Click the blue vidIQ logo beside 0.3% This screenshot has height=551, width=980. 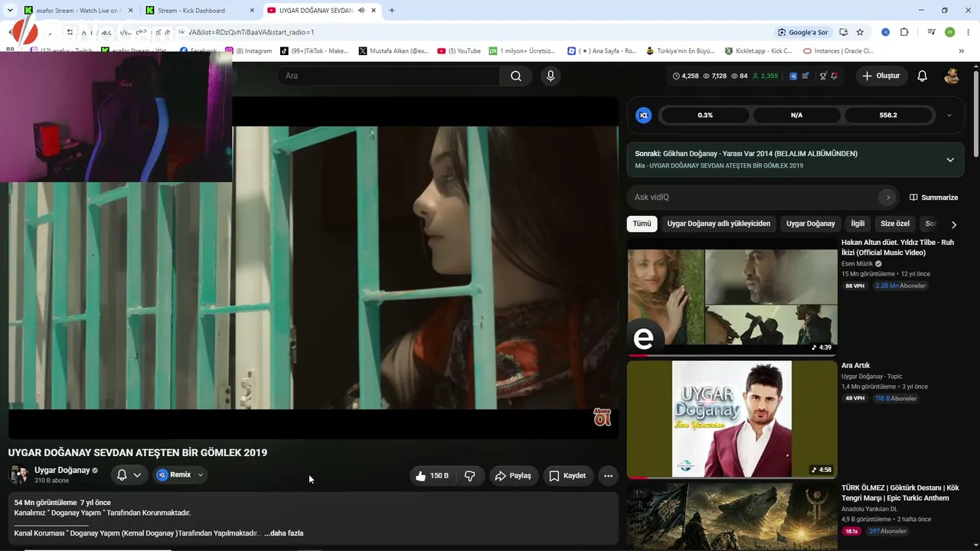coord(644,116)
